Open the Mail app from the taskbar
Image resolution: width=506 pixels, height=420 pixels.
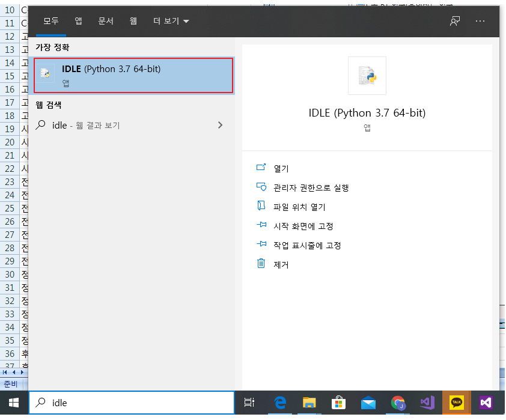pos(368,403)
